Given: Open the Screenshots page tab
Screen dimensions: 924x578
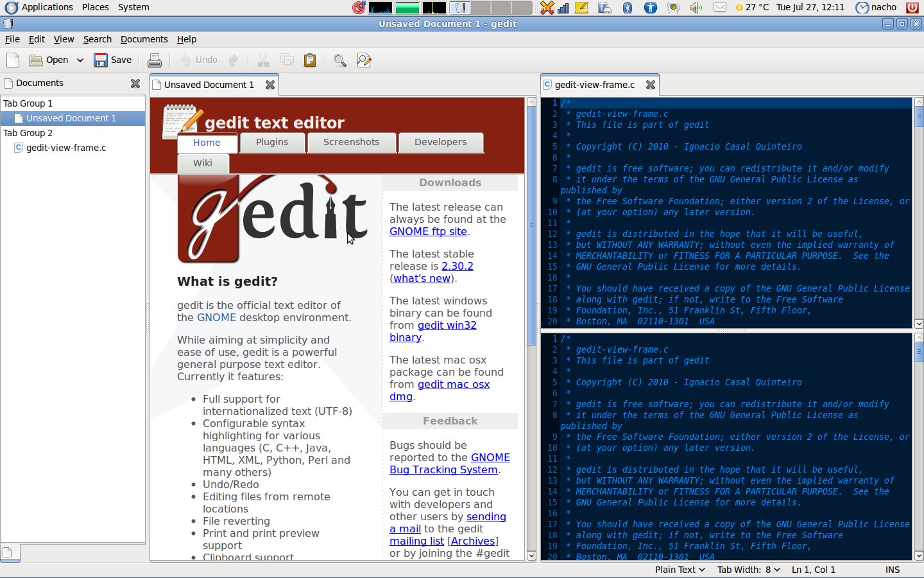Looking at the screenshot, I should 351,142.
